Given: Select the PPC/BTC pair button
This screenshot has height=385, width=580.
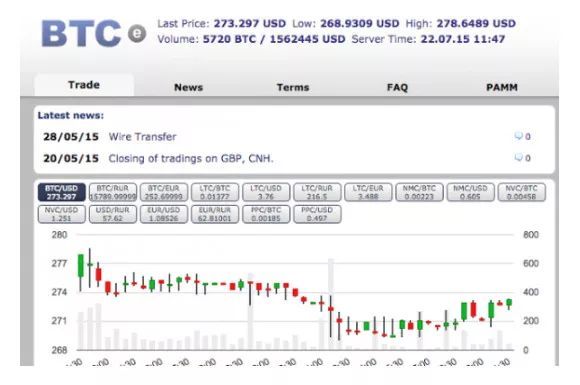Looking at the screenshot, I should [266, 214].
